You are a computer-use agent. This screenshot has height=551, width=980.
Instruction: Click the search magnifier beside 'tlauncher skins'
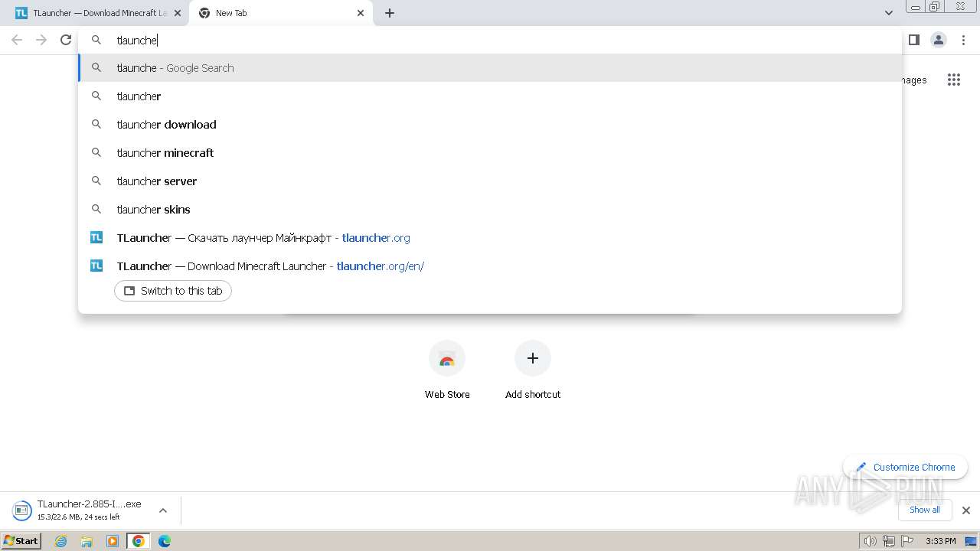(96, 210)
